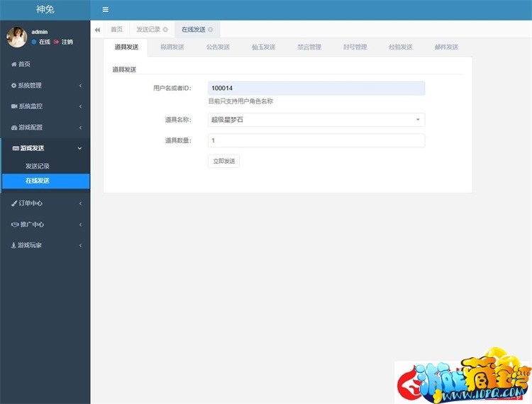Click the admin avatar picture
532x404 pixels.
click(17, 37)
